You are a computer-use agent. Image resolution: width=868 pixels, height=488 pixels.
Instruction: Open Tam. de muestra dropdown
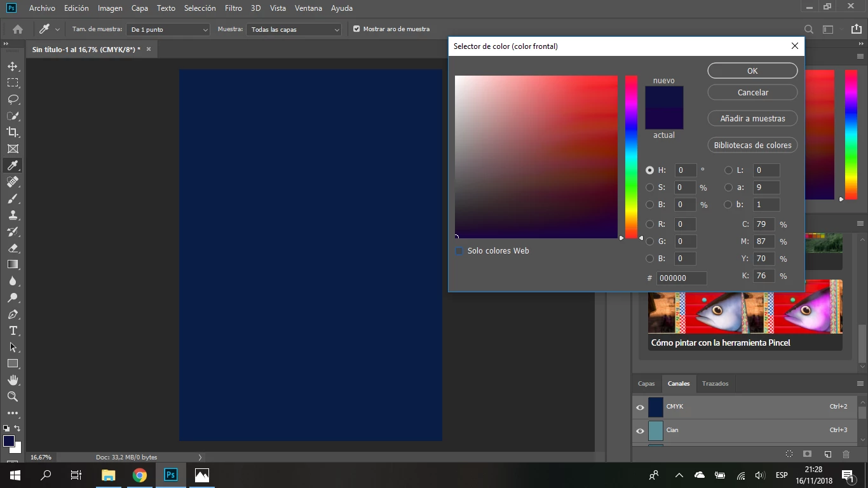[x=168, y=29]
